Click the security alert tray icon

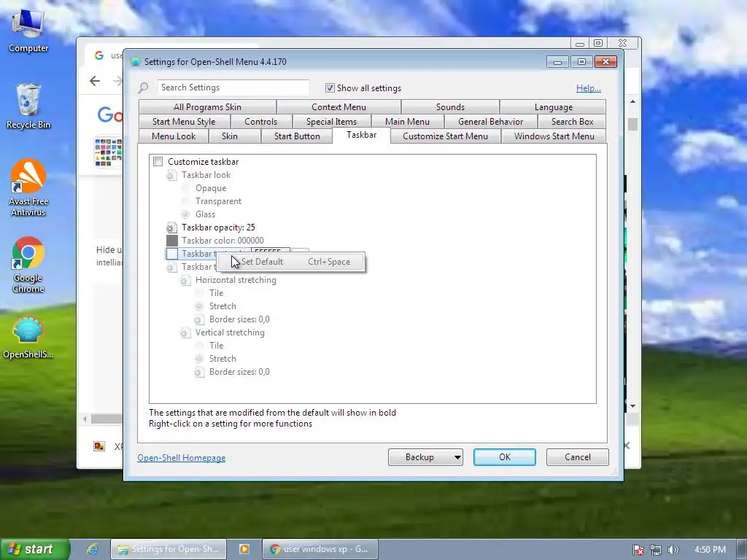click(x=638, y=550)
